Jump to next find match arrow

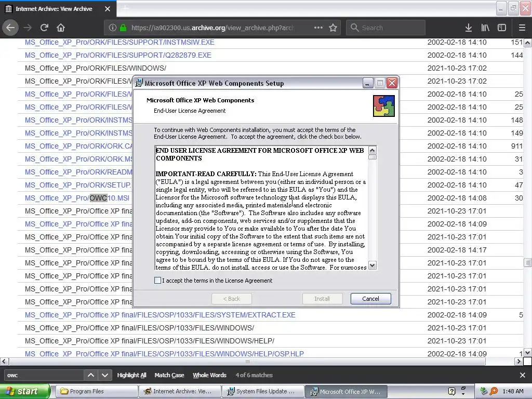point(105,375)
